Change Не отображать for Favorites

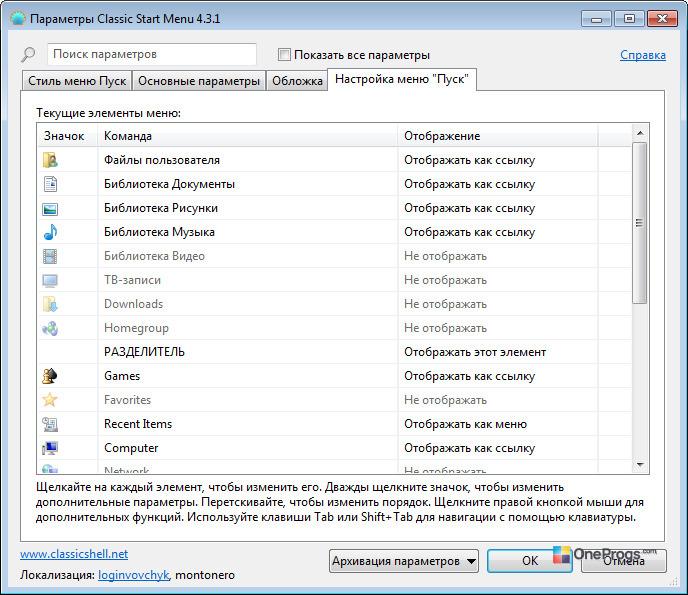click(x=445, y=400)
